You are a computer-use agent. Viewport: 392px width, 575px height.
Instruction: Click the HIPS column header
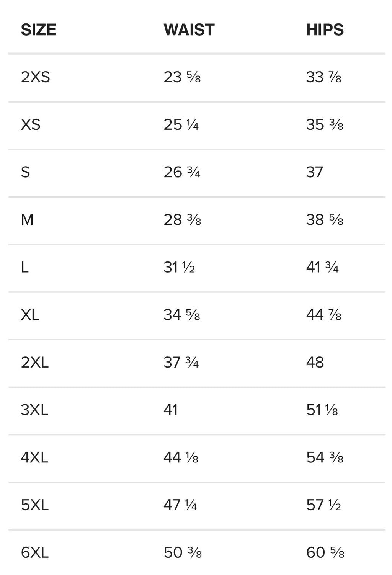coord(325,30)
